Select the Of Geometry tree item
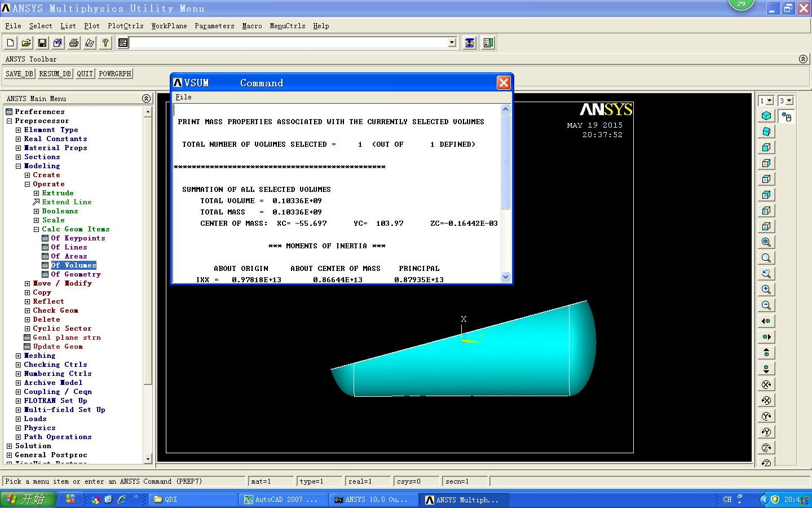 tap(76, 274)
